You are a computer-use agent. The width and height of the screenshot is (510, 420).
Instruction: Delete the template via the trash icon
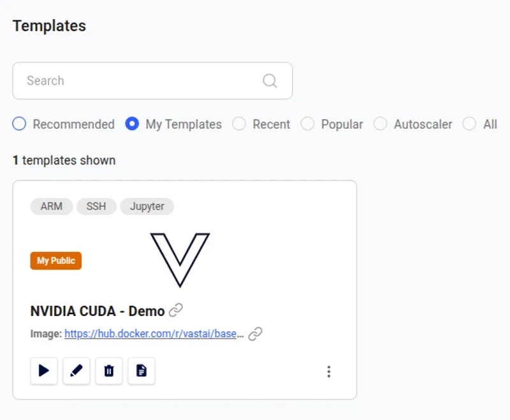(108, 371)
